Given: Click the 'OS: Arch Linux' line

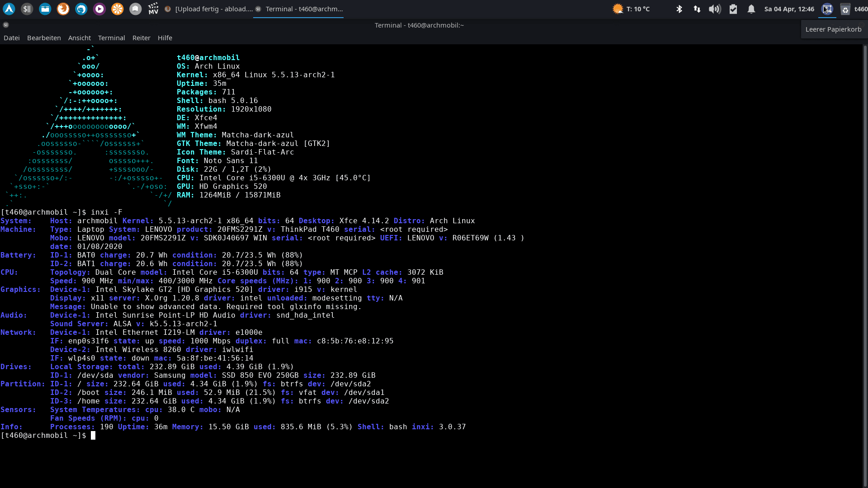Looking at the screenshot, I should [208, 66].
